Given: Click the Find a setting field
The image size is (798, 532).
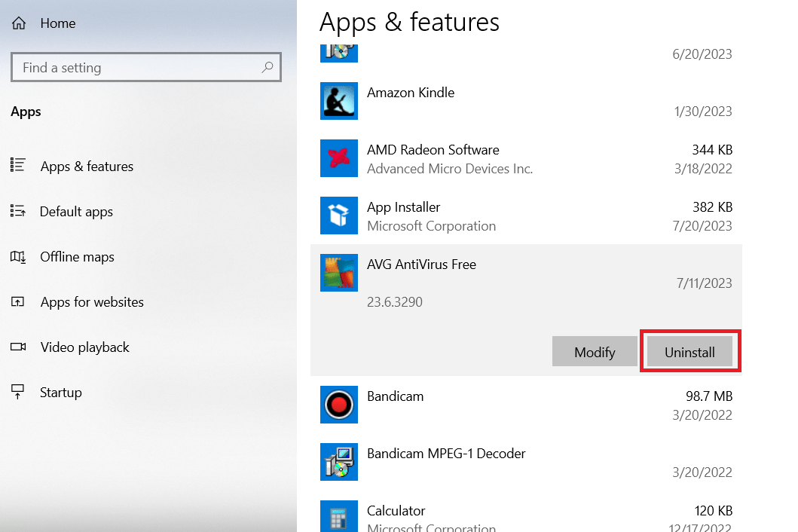Looking at the screenshot, I should point(146,67).
